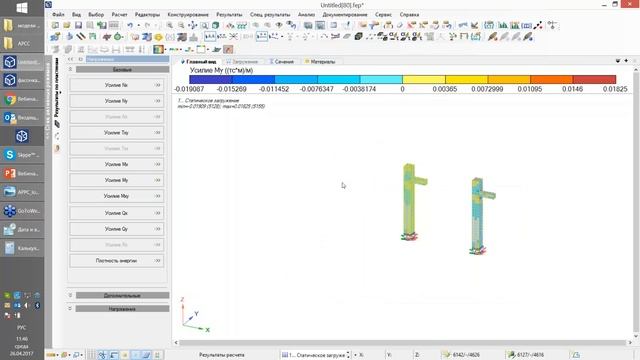Click the Save diskette icon
Screen dimensions: 640x360
(78, 25)
